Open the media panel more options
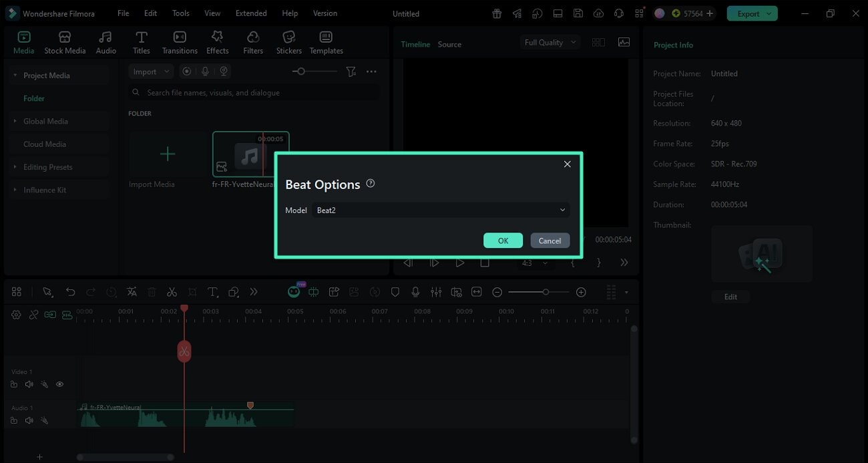Image resolution: width=868 pixels, height=463 pixels. [x=371, y=71]
